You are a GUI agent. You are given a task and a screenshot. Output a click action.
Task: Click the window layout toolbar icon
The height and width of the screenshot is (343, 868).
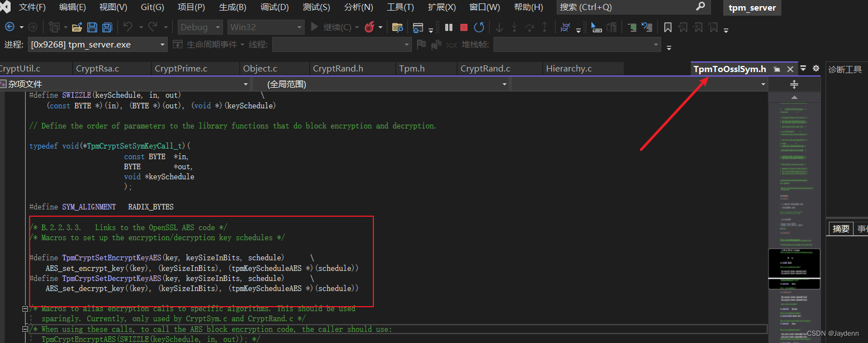pos(418,27)
